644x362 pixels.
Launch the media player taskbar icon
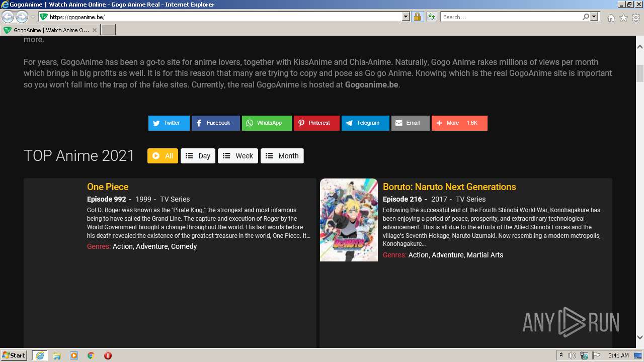pyautogui.click(x=74, y=355)
